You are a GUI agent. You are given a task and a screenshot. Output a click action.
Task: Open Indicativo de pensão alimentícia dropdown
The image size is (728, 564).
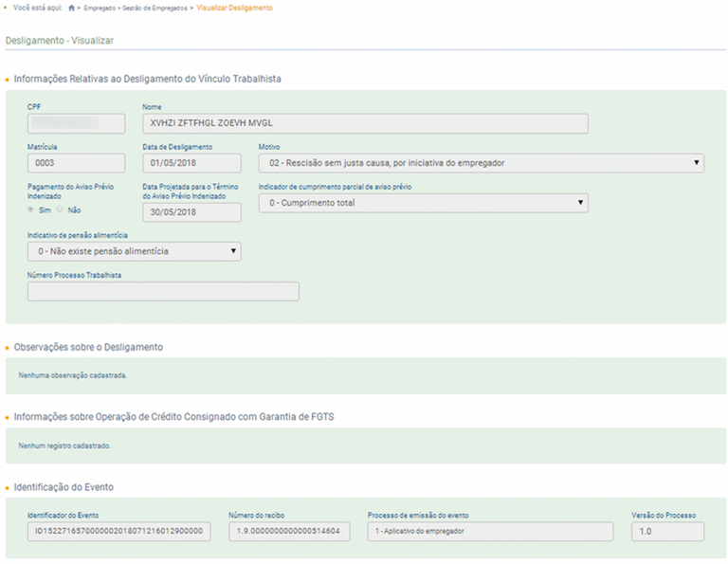coord(135,251)
